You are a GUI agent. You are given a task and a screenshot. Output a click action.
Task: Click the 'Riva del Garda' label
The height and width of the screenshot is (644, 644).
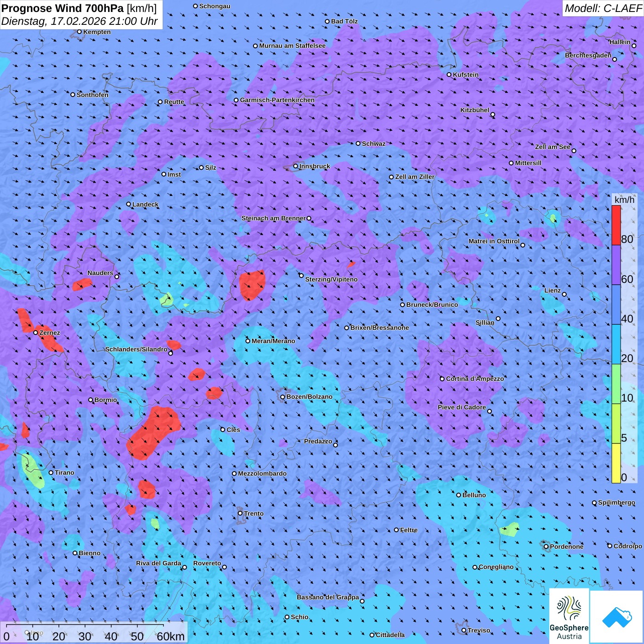point(159,563)
